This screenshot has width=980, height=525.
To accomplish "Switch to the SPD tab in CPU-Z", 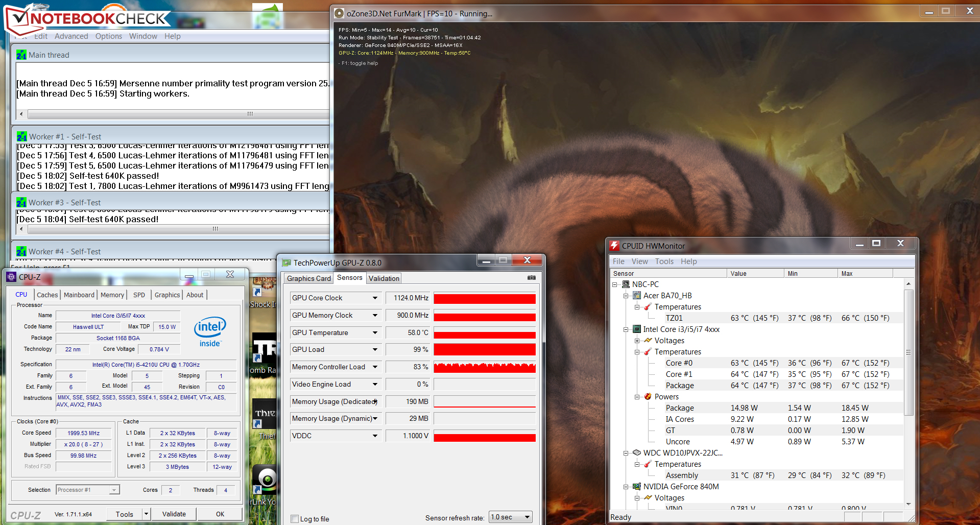I will coord(139,295).
